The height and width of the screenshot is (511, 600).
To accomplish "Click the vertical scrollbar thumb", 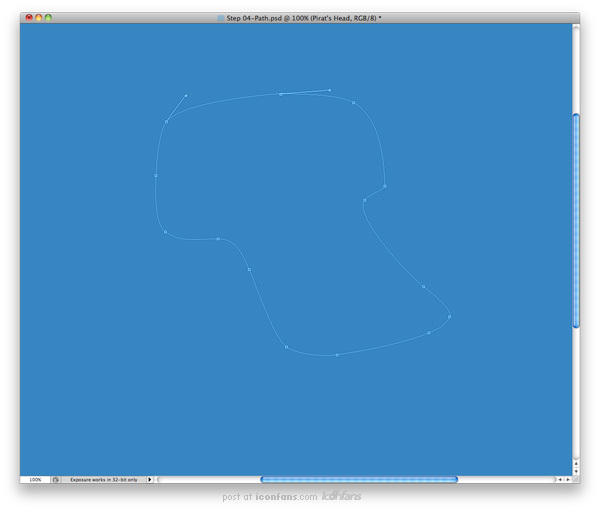I will tap(576, 220).
